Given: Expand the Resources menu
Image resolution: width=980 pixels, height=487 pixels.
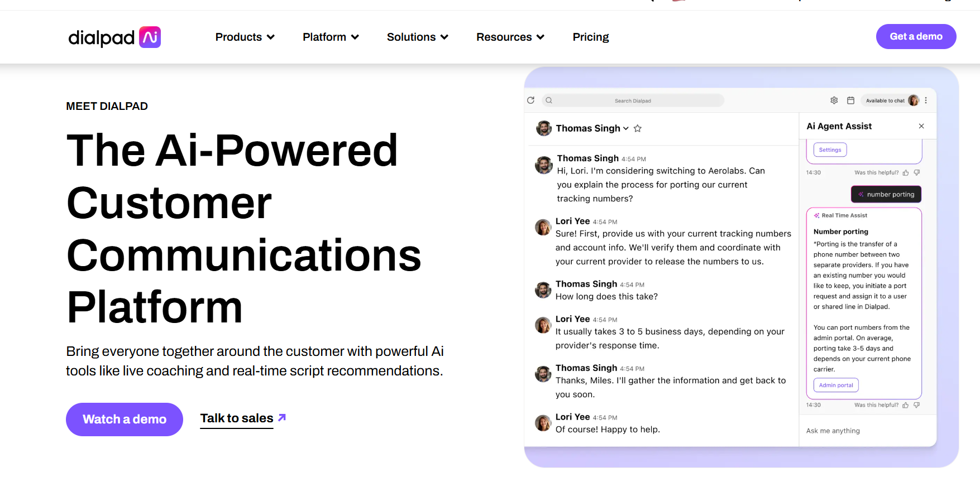Looking at the screenshot, I should pos(510,37).
